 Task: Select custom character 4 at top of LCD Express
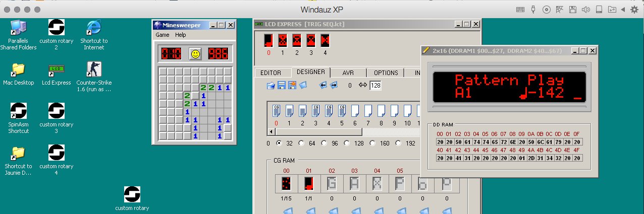[325, 41]
